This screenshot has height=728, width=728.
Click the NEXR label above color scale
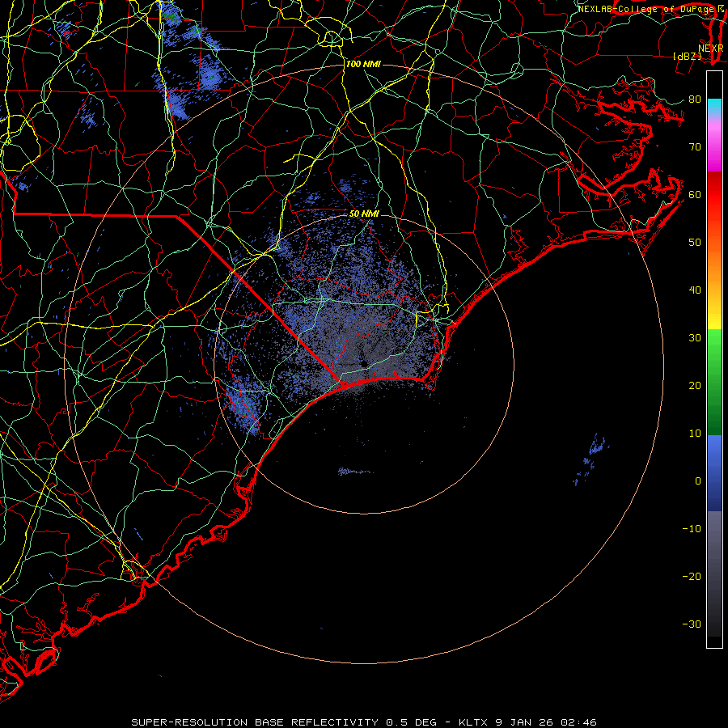(711, 48)
